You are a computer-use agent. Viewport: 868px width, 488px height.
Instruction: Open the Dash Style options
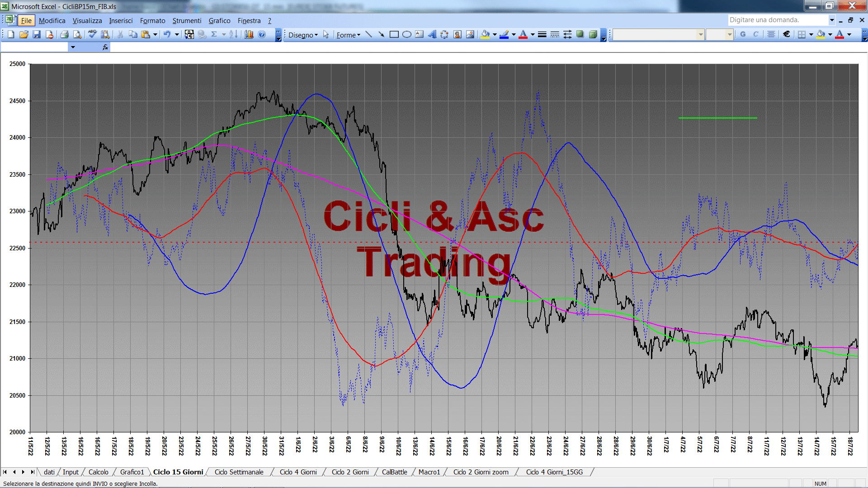click(555, 35)
